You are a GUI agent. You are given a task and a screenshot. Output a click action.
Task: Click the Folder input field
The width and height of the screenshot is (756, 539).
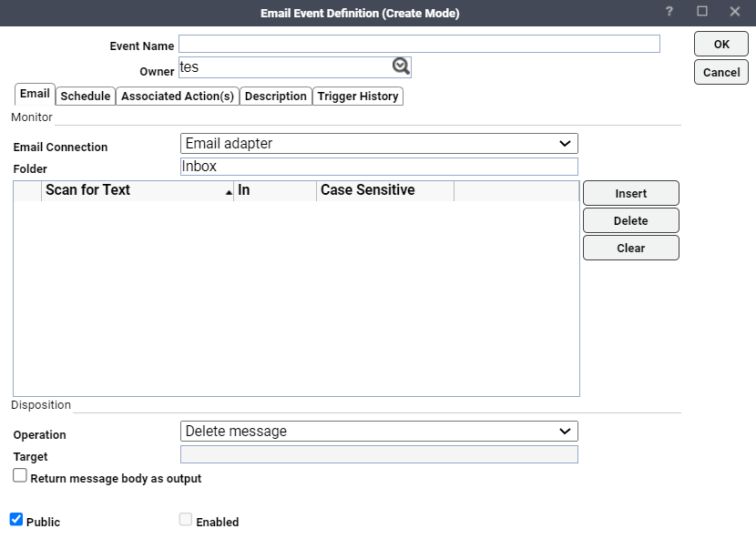click(x=379, y=167)
